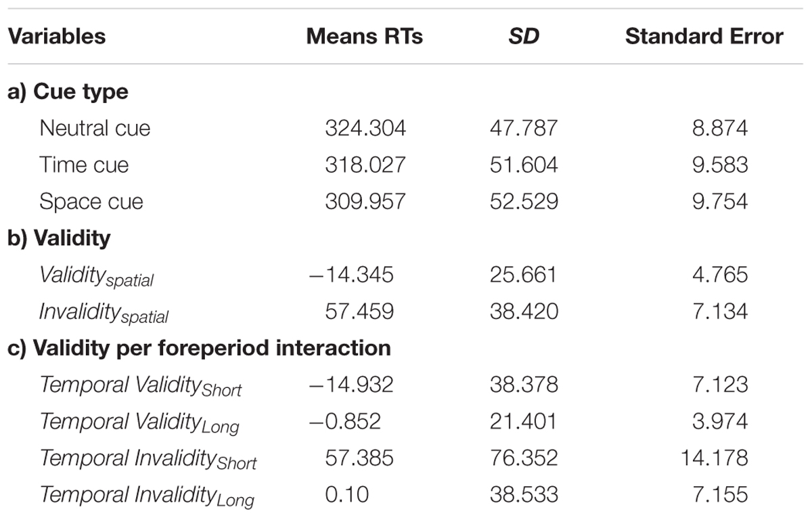Click the 'a) Cue type' section heading
This screenshot has height=518, width=812.
click(68, 92)
